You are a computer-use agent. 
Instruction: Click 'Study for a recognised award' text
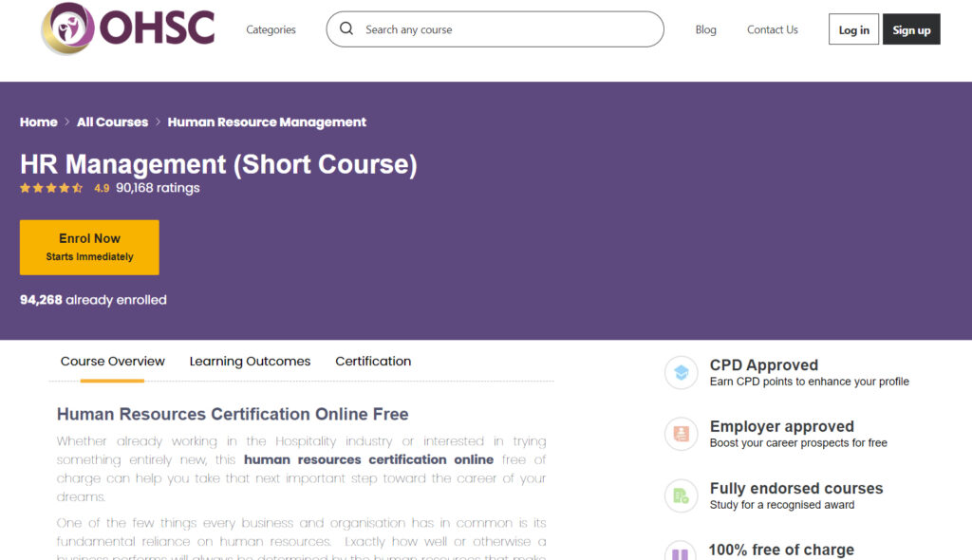[x=782, y=505]
